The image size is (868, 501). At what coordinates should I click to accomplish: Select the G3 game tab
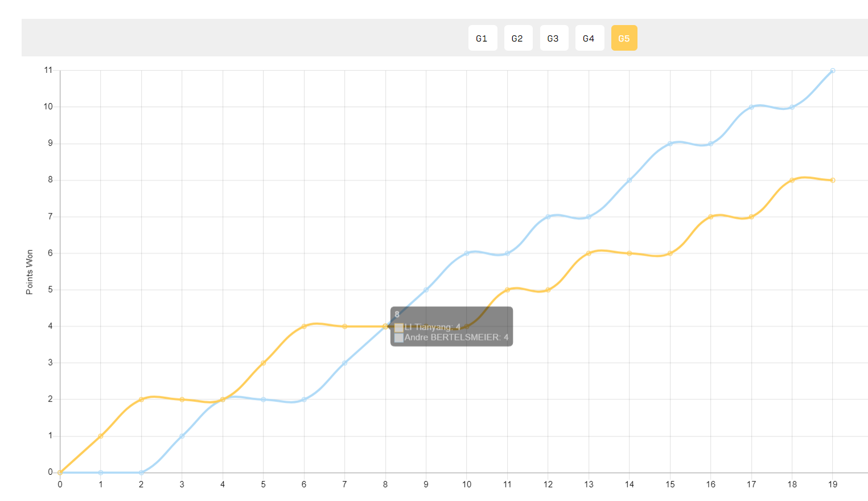tap(554, 38)
